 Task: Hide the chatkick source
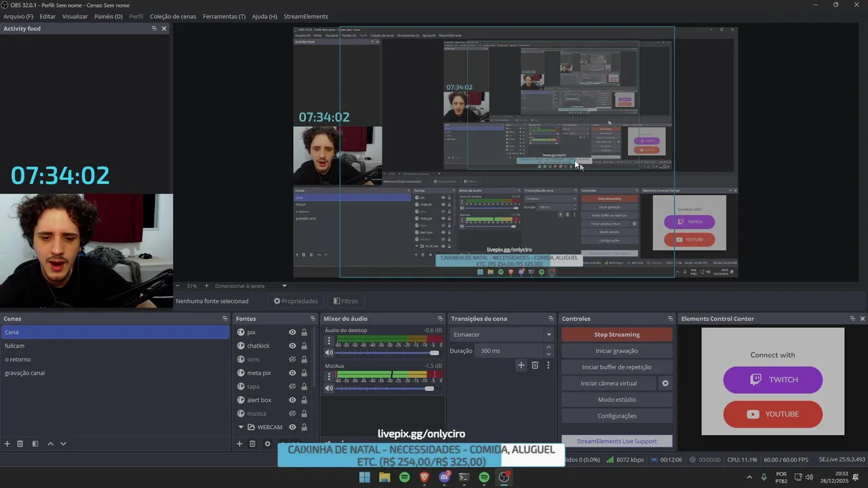[x=292, y=346]
